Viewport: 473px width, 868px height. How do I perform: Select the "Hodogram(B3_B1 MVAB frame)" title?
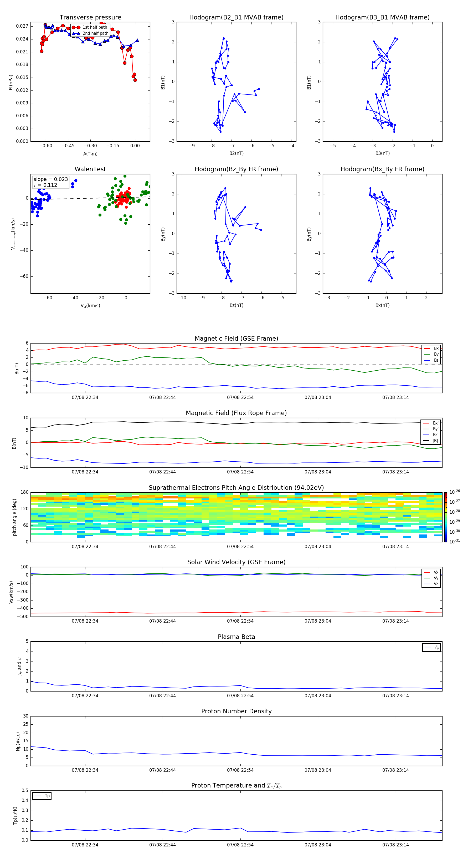click(x=382, y=18)
